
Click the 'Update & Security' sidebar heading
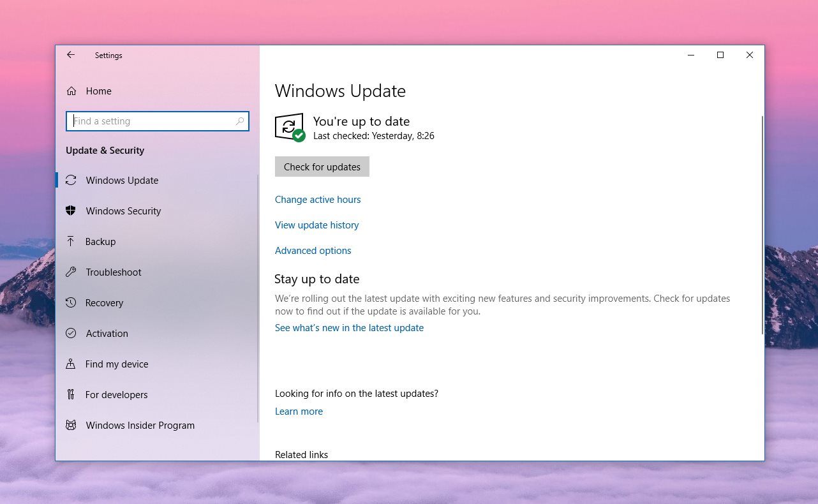pos(105,151)
